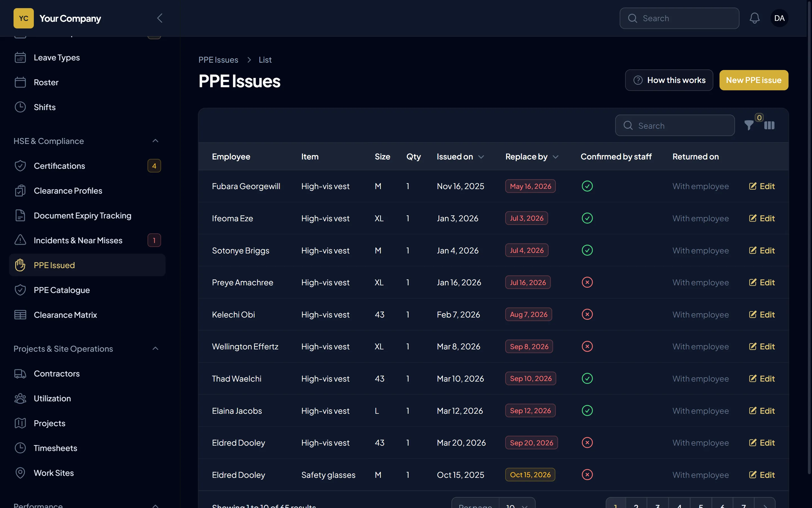The height and width of the screenshot is (508, 812).
Task: Click Preye Amachree unconfirmed cross icon
Action: click(587, 282)
